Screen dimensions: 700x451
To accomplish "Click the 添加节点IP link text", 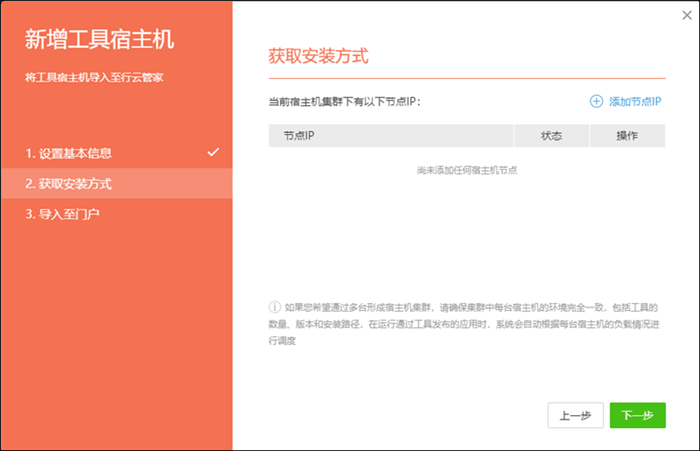I will [636, 101].
